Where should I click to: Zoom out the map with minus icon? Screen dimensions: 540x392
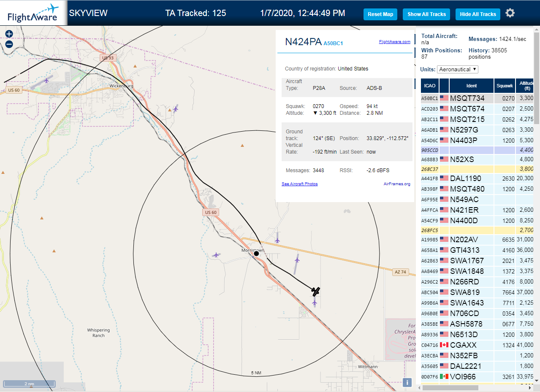(x=9, y=44)
